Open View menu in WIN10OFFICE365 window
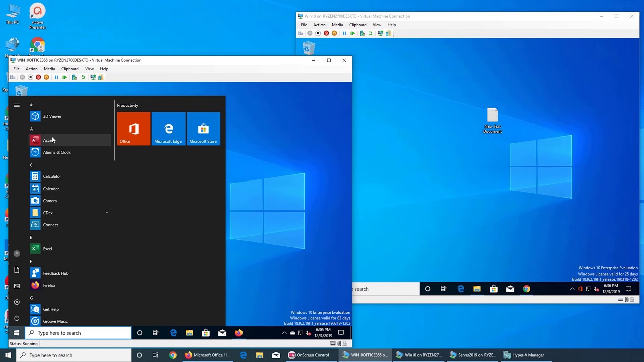 (89, 69)
